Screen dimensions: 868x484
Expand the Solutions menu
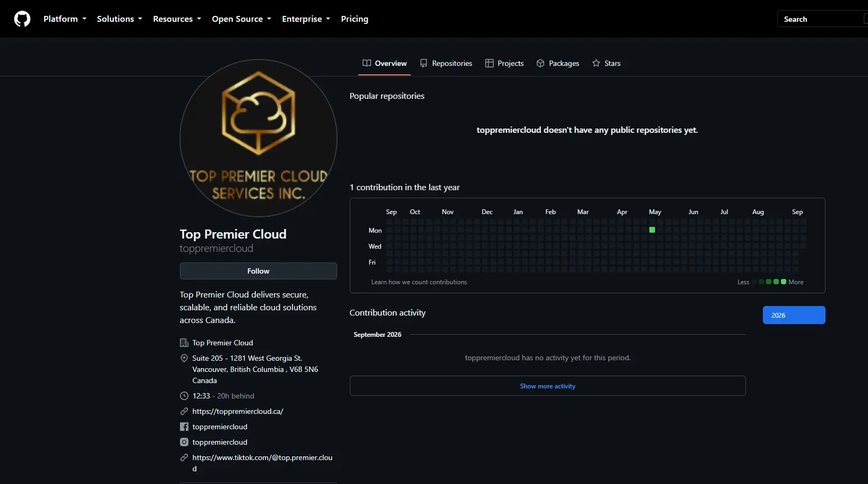point(119,19)
